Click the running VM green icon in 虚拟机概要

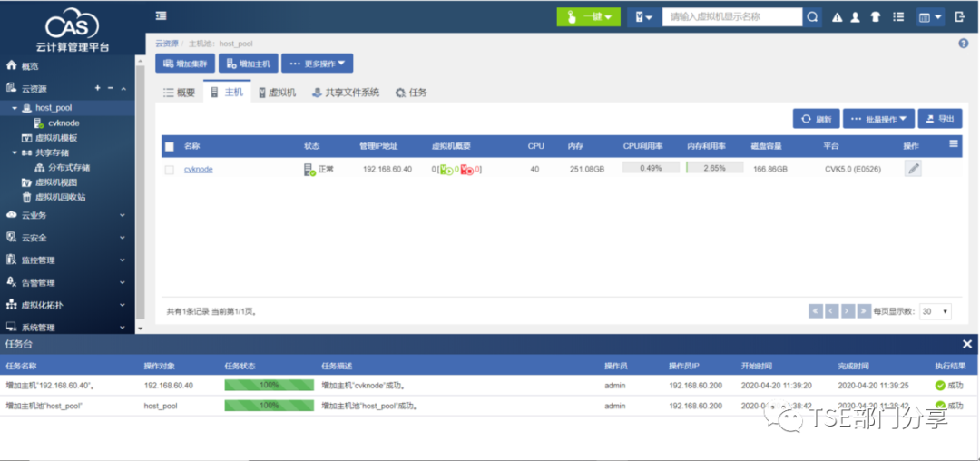click(x=446, y=170)
